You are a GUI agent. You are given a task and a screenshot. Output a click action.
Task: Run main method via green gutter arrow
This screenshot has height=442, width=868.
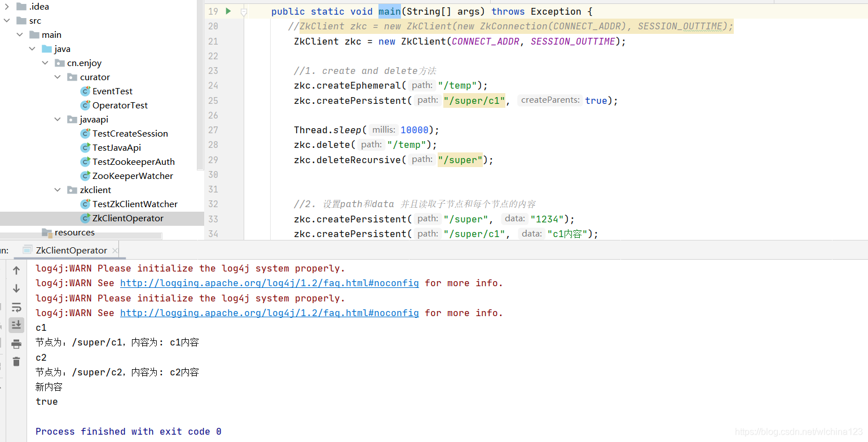click(228, 11)
